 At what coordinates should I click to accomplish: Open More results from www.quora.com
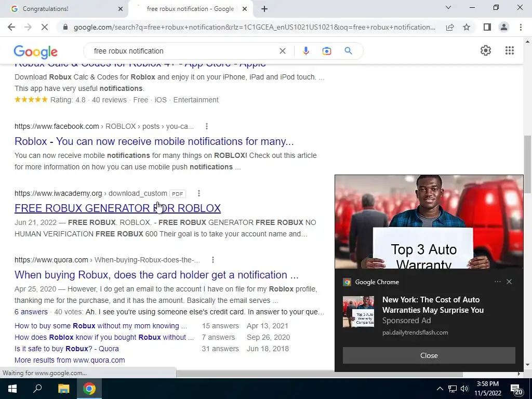point(70,360)
